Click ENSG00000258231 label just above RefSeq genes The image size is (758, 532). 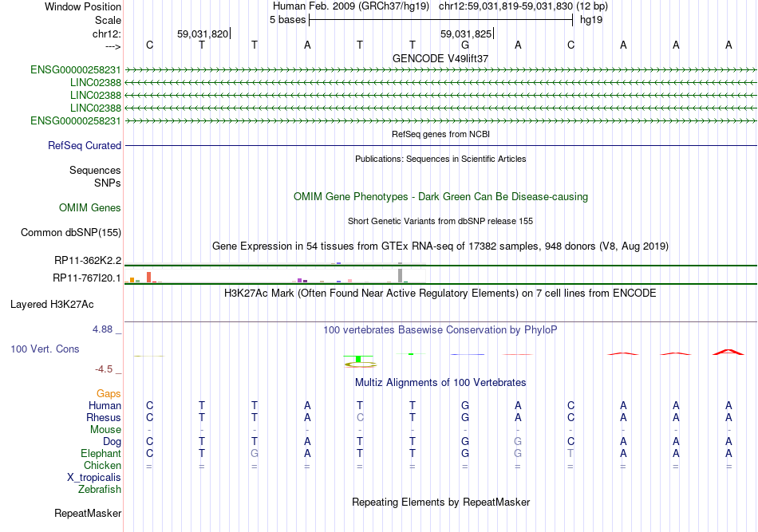tap(76, 120)
